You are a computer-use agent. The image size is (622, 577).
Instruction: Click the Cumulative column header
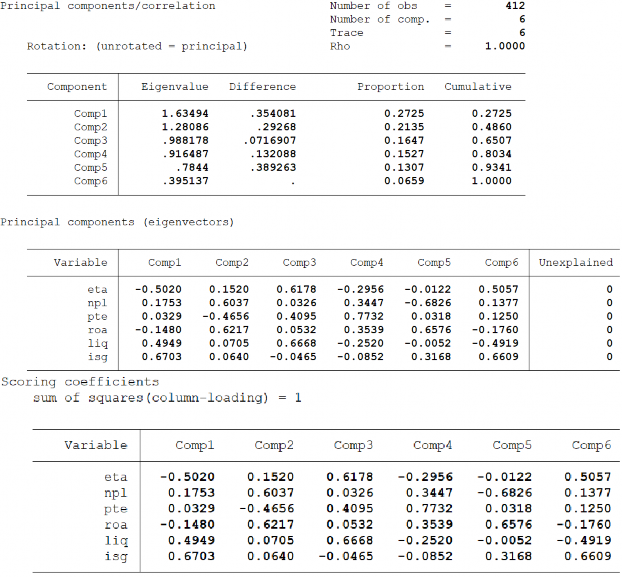(x=477, y=87)
